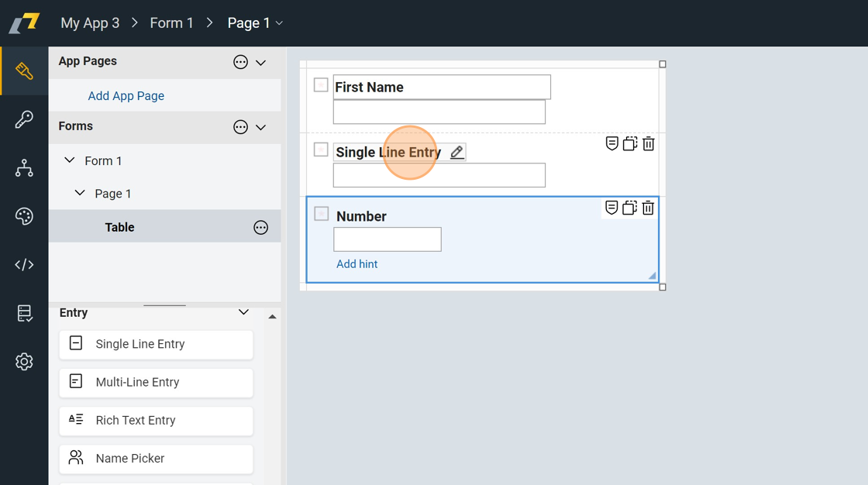Collapse the Entry palette section
The width and height of the screenshot is (868, 485).
pos(243,312)
